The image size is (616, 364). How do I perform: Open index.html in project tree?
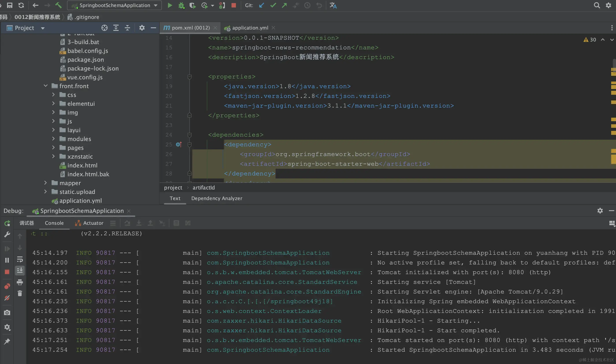tap(82, 165)
